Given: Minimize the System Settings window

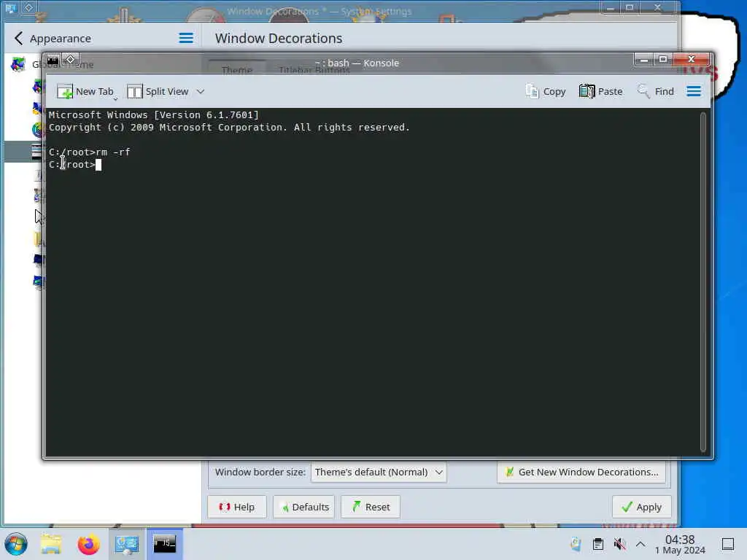Looking at the screenshot, I should [x=611, y=7].
